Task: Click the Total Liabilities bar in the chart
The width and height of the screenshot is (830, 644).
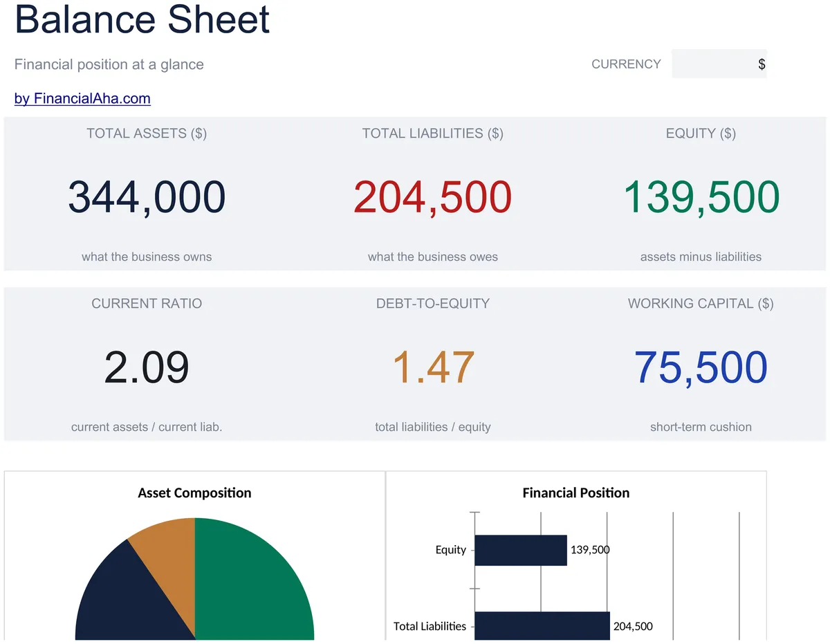Action: click(542, 625)
